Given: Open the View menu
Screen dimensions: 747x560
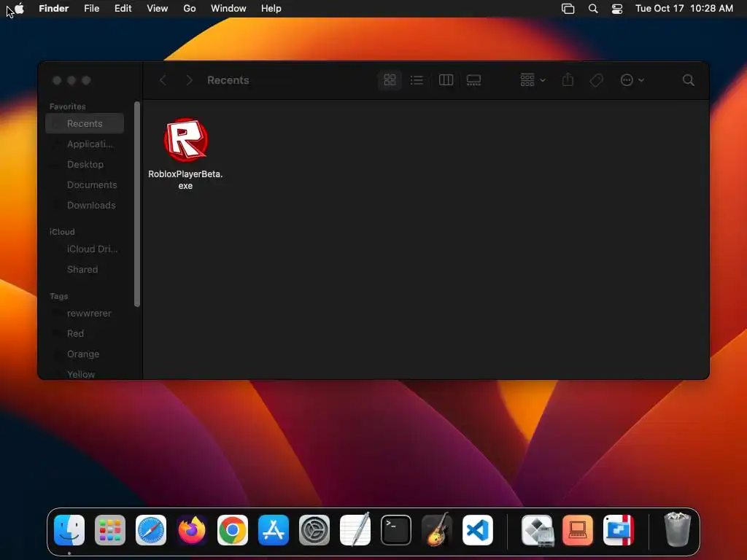Looking at the screenshot, I should point(158,9).
